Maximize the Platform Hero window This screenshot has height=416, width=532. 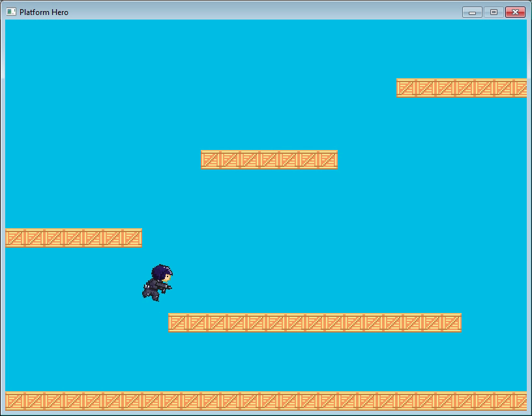point(494,12)
